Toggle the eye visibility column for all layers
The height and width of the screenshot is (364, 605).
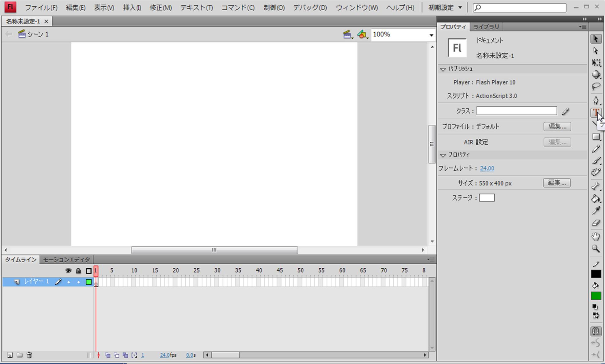click(x=68, y=271)
